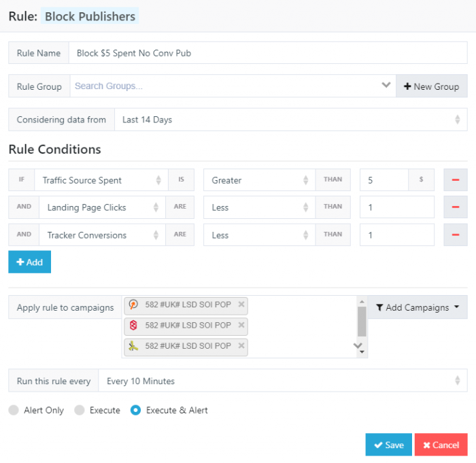This screenshot has width=476, height=463.
Task: Click the campaigns list scrollbar
Action: point(362,320)
